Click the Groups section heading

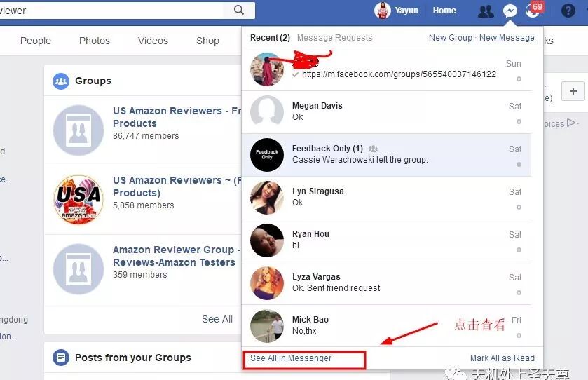pos(93,81)
